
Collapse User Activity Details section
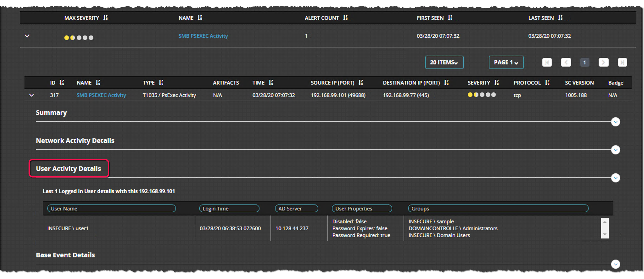[616, 178]
